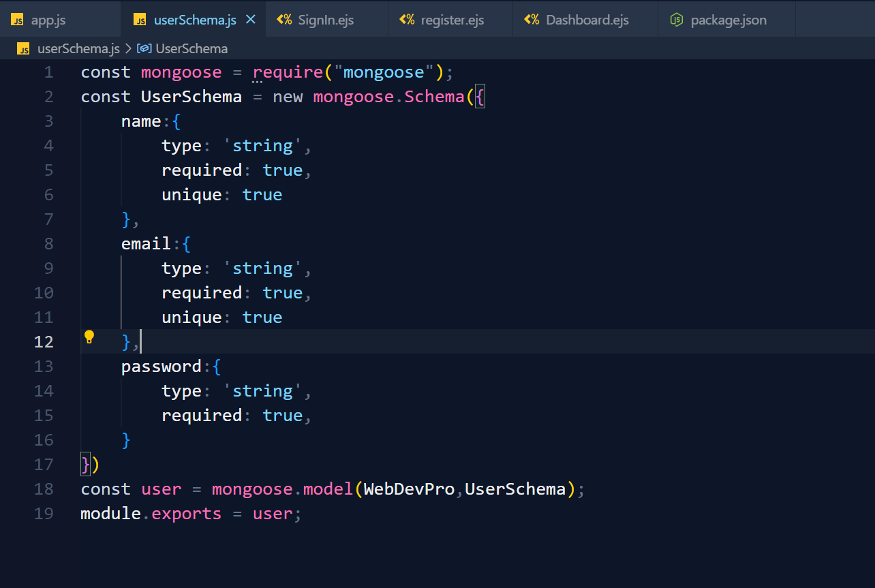Image resolution: width=875 pixels, height=588 pixels.
Task: Click the require call on line 1
Action: click(288, 72)
